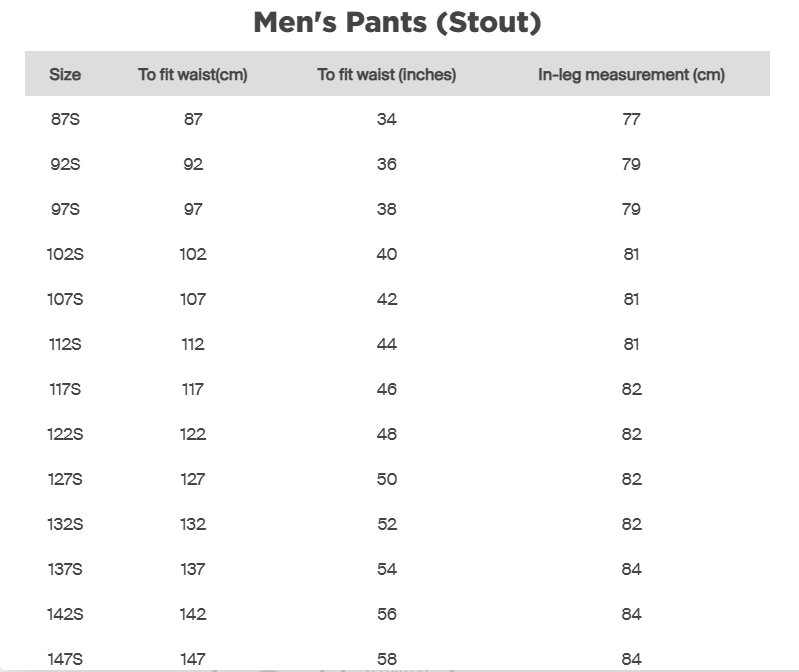Select the 117S size cell
The image size is (799, 672).
[x=65, y=390]
